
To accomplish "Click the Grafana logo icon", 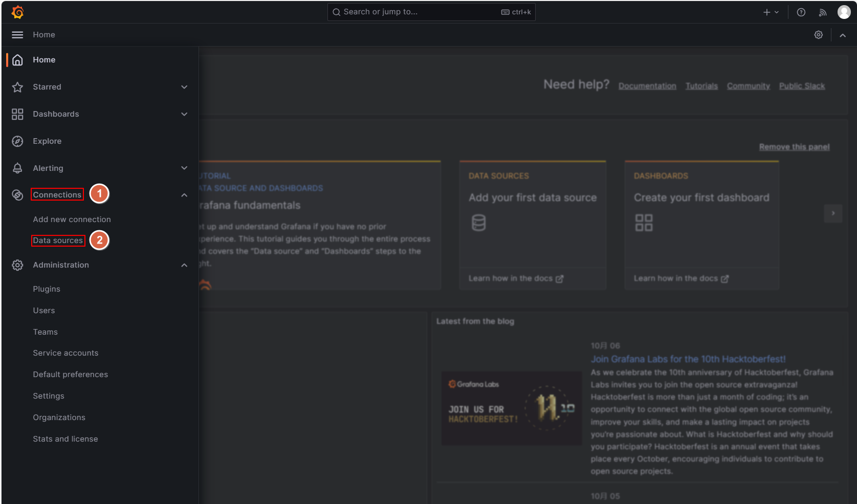I will click(17, 12).
